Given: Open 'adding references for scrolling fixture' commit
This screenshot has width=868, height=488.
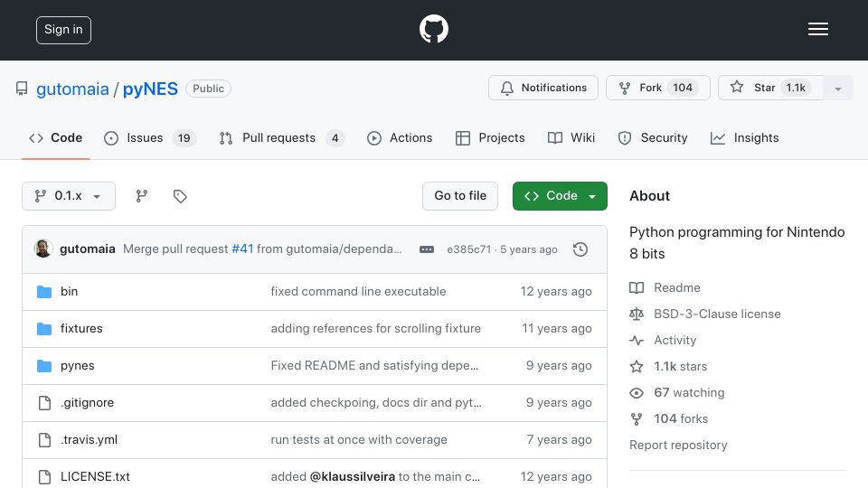Looking at the screenshot, I should coord(376,329).
